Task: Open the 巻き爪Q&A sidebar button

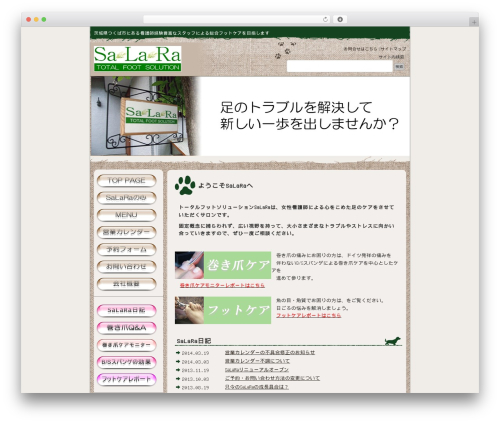Action: (126, 328)
